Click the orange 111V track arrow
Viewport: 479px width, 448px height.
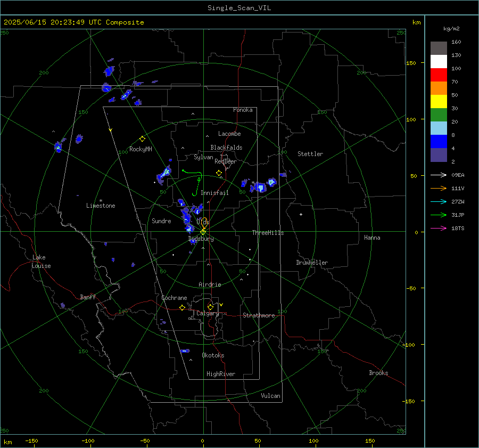coord(439,189)
